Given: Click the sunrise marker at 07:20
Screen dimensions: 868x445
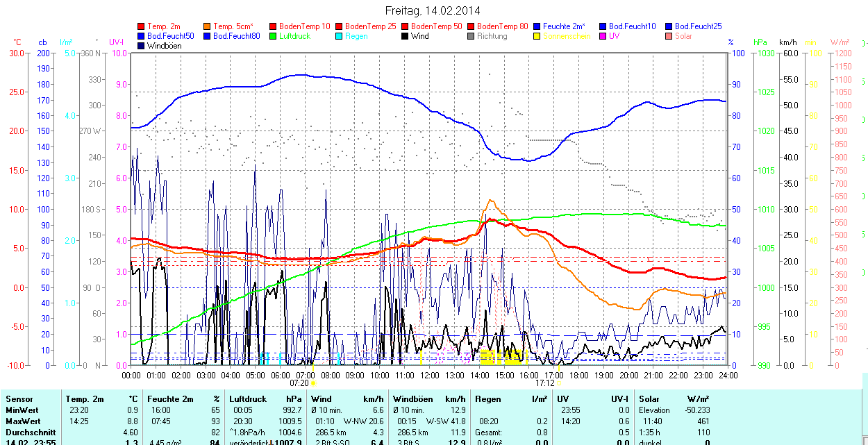Looking at the screenshot, I should (x=313, y=383).
